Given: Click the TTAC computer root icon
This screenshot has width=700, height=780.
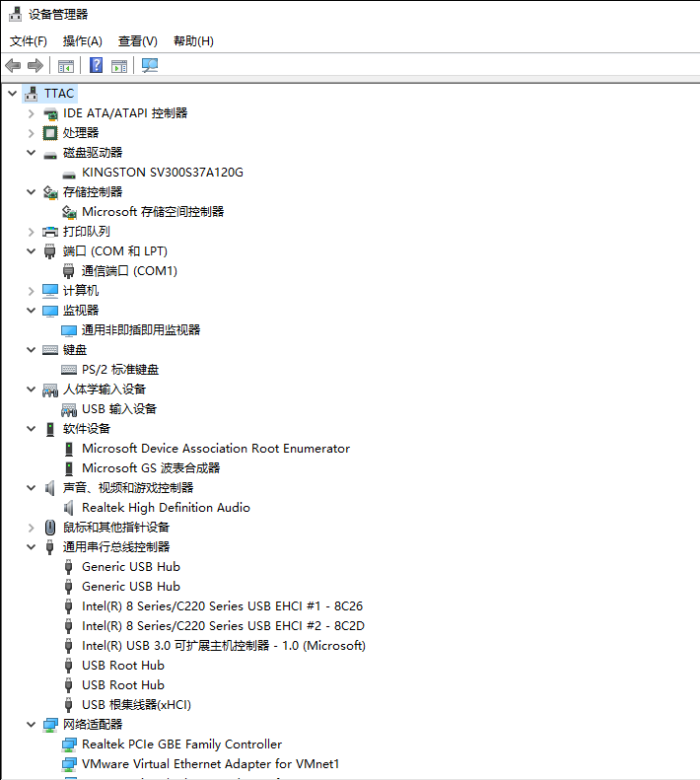Looking at the screenshot, I should pyautogui.click(x=32, y=94).
